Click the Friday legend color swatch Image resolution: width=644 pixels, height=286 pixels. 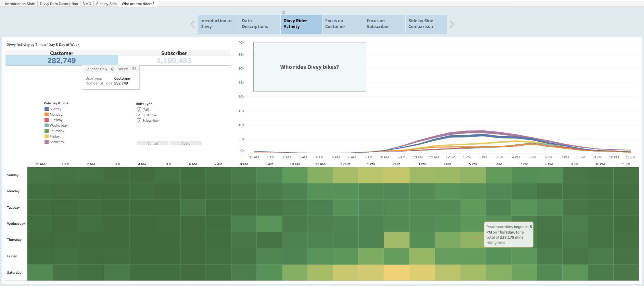47,136
